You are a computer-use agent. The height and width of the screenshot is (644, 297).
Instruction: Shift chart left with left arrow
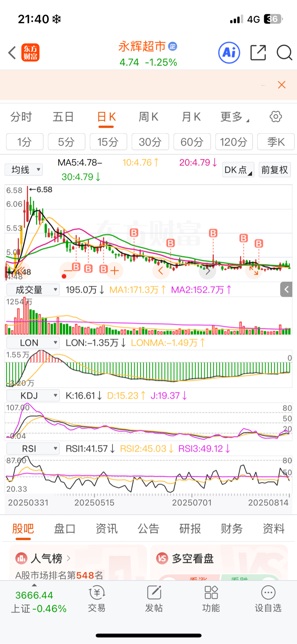[161, 270]
